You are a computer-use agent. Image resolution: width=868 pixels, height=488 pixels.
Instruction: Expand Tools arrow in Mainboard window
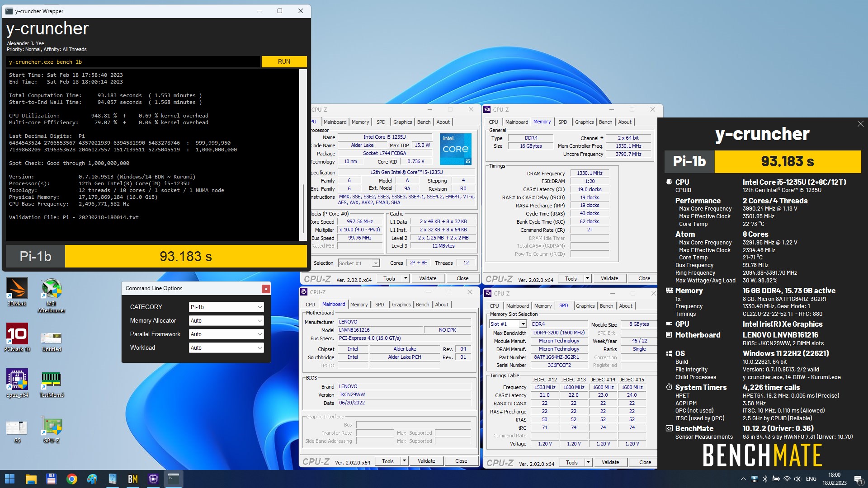click(x=404, y=461)
